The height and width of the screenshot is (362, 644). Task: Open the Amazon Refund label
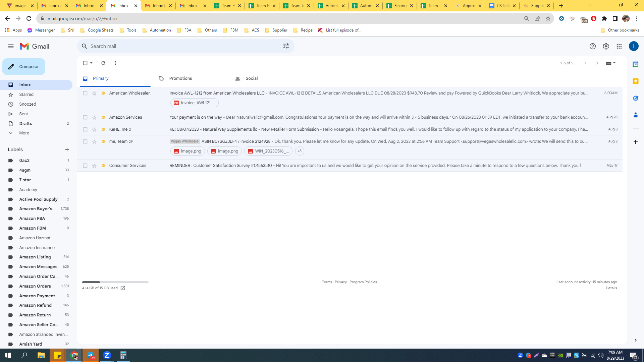click(36, 305)
